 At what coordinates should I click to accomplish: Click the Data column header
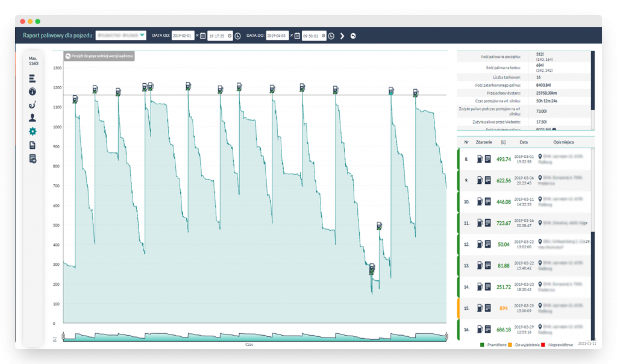click(524, 142)
